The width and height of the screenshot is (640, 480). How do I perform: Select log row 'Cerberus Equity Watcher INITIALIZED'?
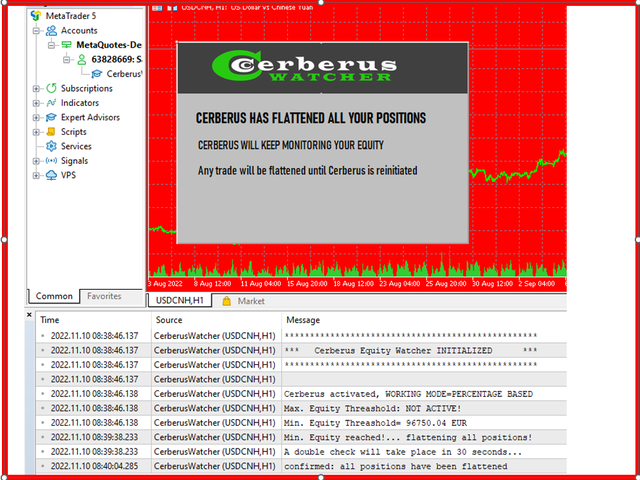point(301,350)
